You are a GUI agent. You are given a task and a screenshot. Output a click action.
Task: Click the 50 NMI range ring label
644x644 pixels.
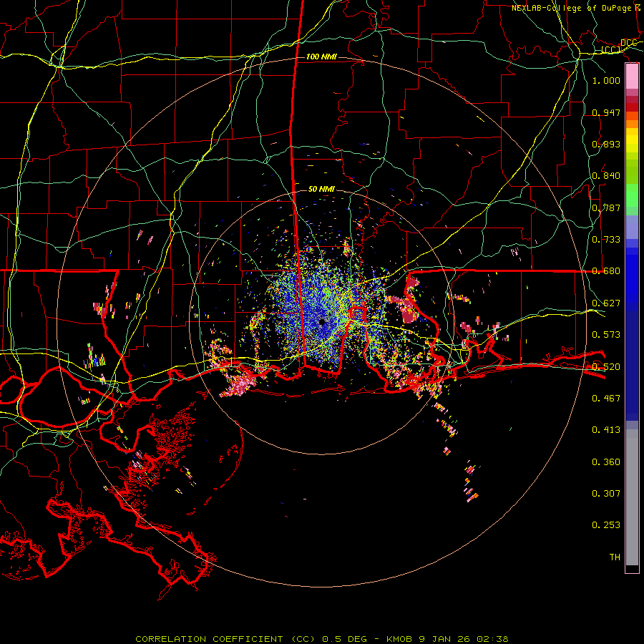point(321,189)
